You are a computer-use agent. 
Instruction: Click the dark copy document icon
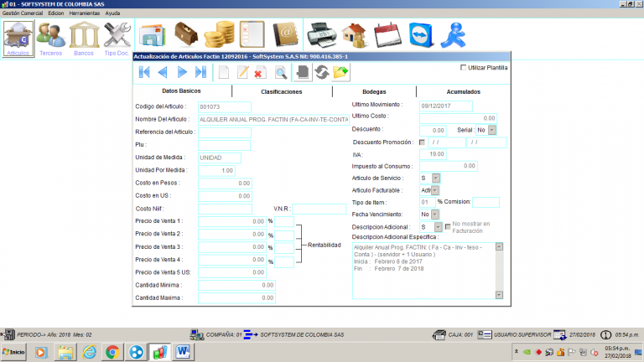click(x=303, y=72)
